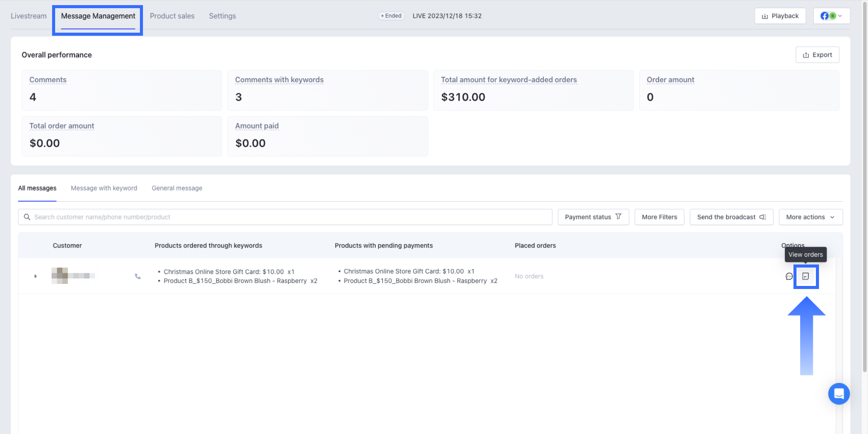This screenshot has height=434, width=868.
Task: Select the Message with keyword tab
Action: 104,188
